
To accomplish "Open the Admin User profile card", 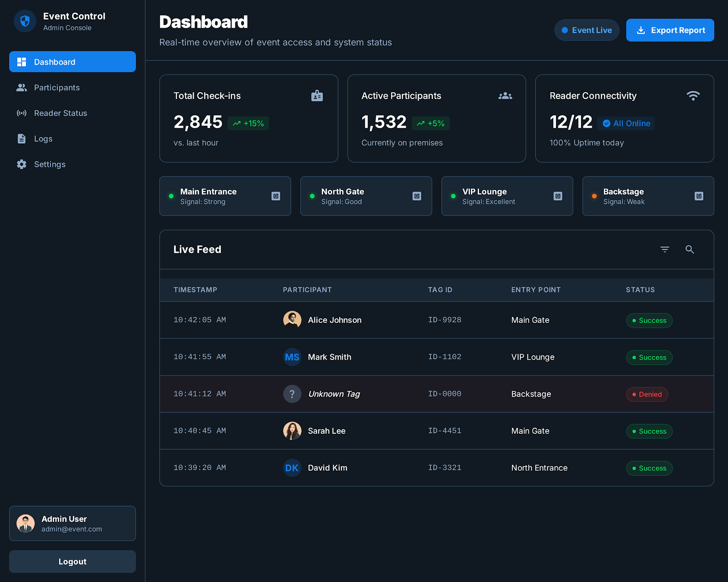I will [x=72, y=523].
